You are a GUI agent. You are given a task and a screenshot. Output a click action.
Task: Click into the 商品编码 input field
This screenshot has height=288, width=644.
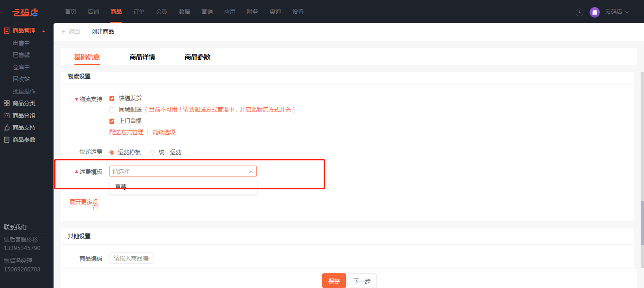(132, 259)
